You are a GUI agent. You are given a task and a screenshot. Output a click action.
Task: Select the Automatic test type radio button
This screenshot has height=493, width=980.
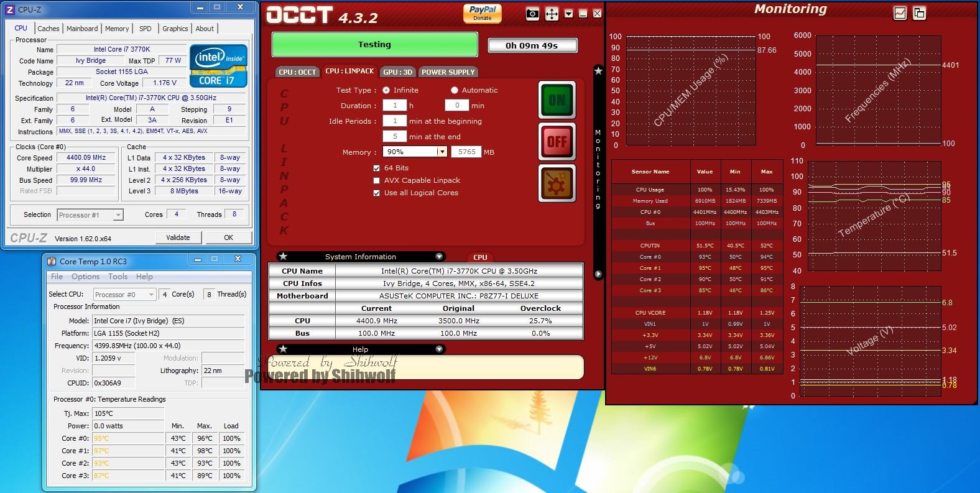point(455,90)
